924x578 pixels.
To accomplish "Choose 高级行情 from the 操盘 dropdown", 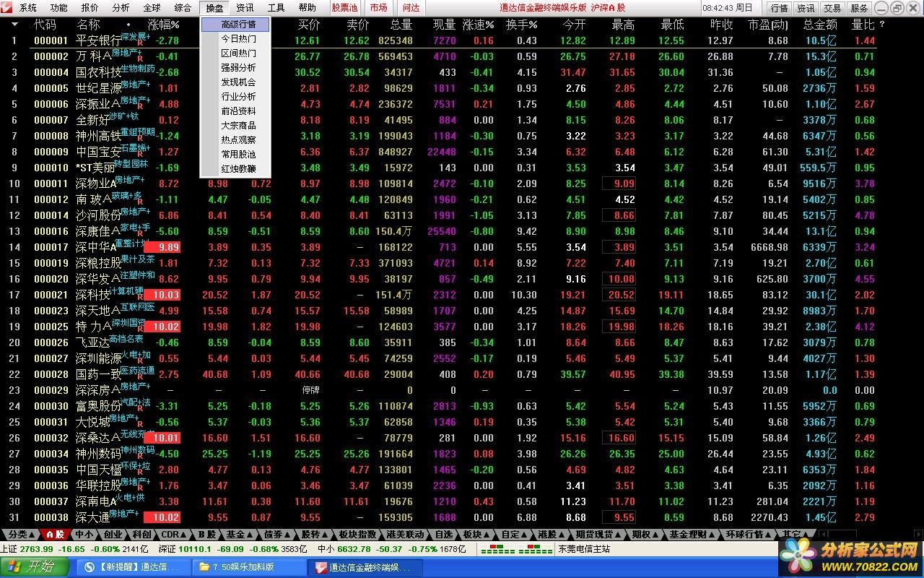I will [x=235, y=24].
